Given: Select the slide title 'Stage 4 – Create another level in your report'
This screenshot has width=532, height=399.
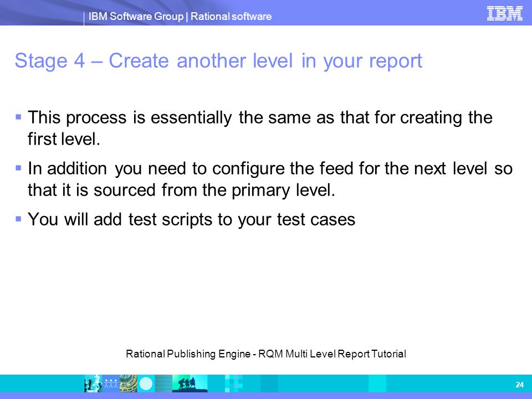Looking at the screenshot, I should pos(218,61).
